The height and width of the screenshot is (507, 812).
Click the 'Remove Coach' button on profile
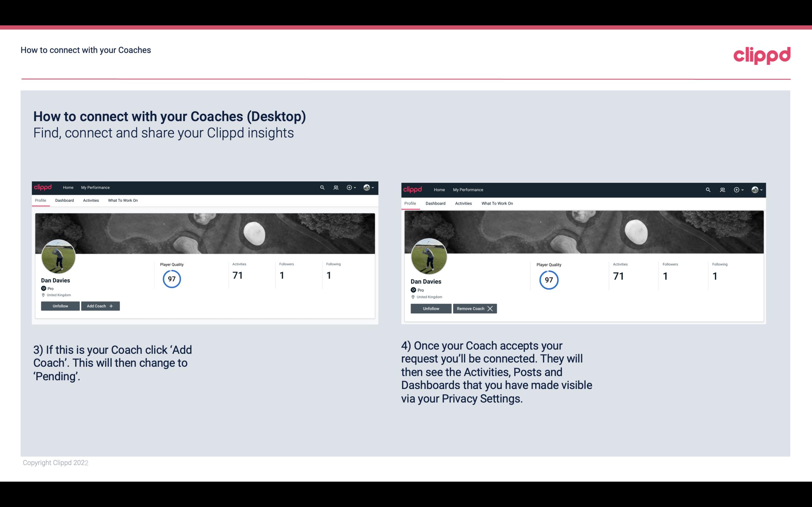click(x=474, y=308)
